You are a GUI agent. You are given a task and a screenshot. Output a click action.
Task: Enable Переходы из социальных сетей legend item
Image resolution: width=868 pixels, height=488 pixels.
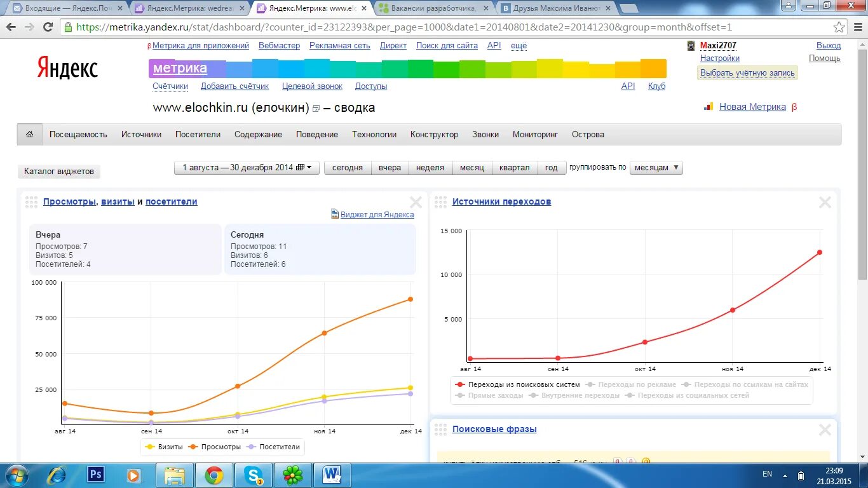click(x=688, y=395)
